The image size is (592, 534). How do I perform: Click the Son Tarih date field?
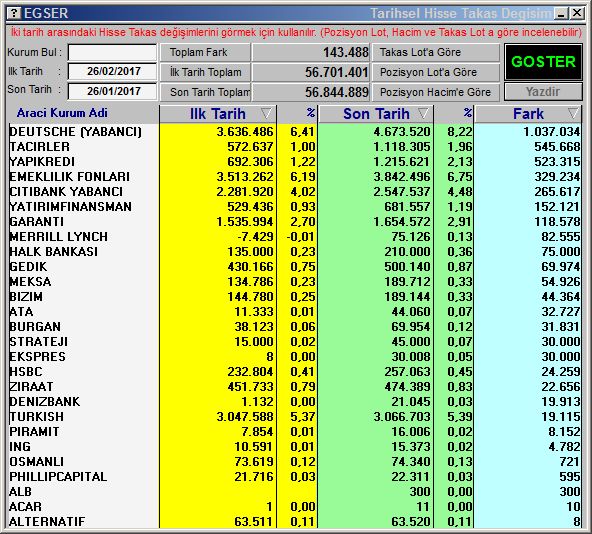coord(112,91)
